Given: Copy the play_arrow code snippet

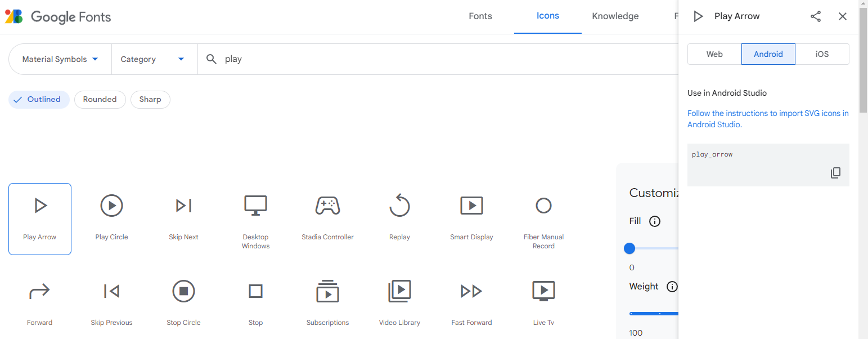Looking at the screenshot, I should click(x=835, y=173).
